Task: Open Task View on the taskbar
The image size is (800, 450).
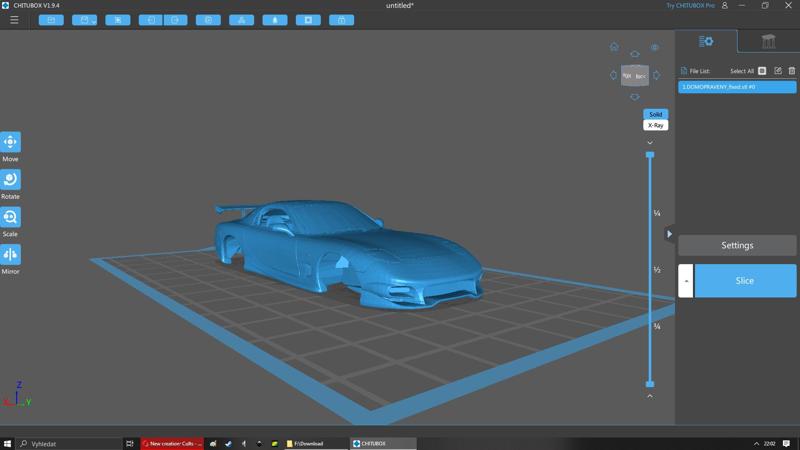Action: tap(130, 443)
